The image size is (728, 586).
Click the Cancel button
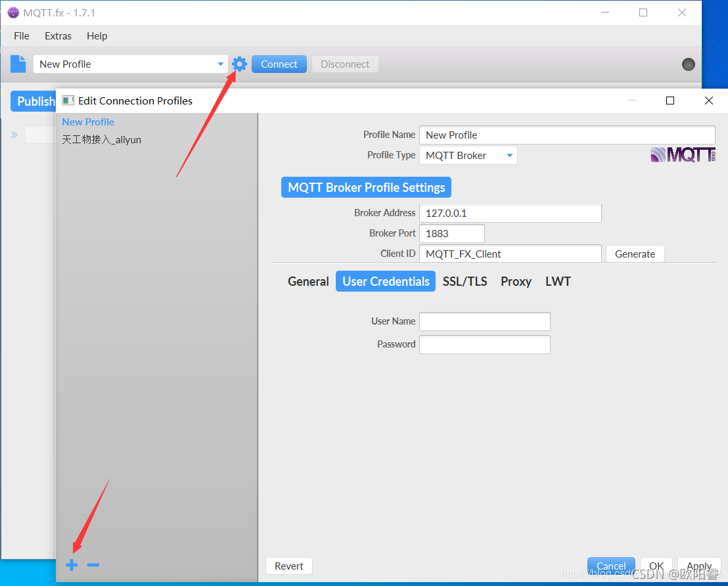pyautogui.click(x=611, y=566)
